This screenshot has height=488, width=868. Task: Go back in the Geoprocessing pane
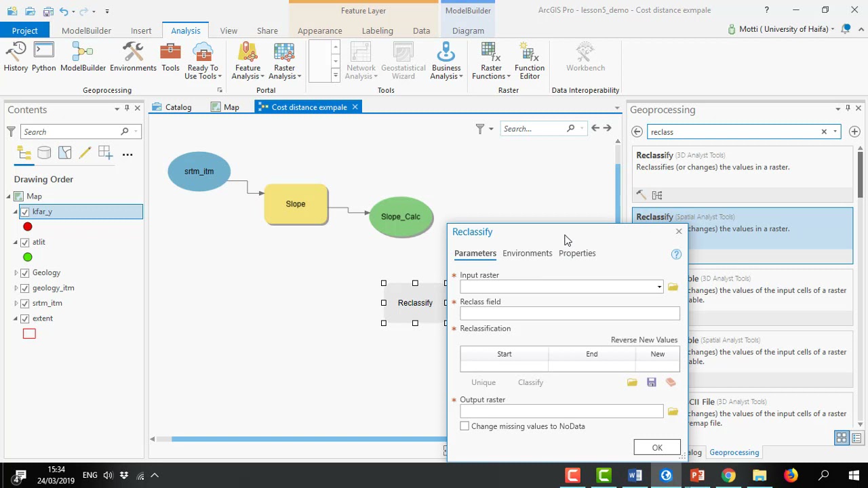(637, 132)
